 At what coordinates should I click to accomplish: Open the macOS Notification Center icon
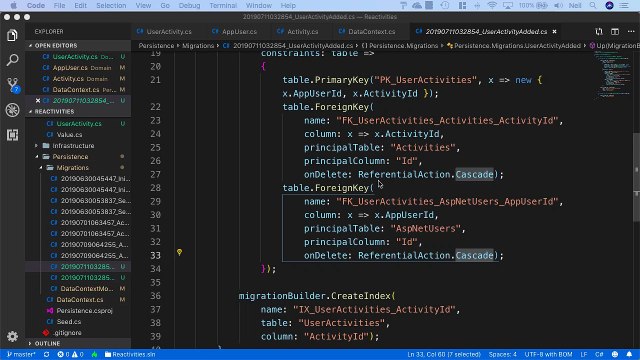point(624,5)
